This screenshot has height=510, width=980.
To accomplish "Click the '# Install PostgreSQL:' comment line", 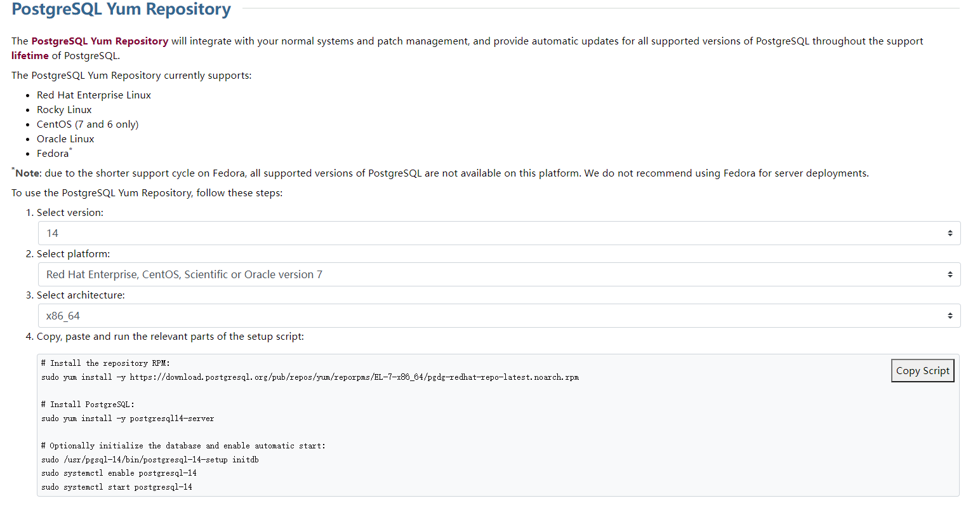I will 88,405.
